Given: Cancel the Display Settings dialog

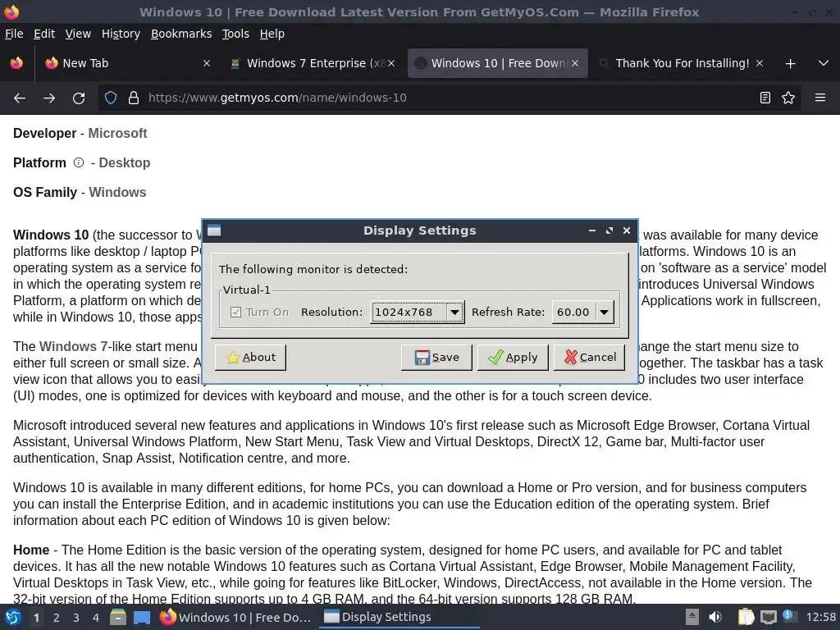Looking at the screenshot, I should point(589,358).
